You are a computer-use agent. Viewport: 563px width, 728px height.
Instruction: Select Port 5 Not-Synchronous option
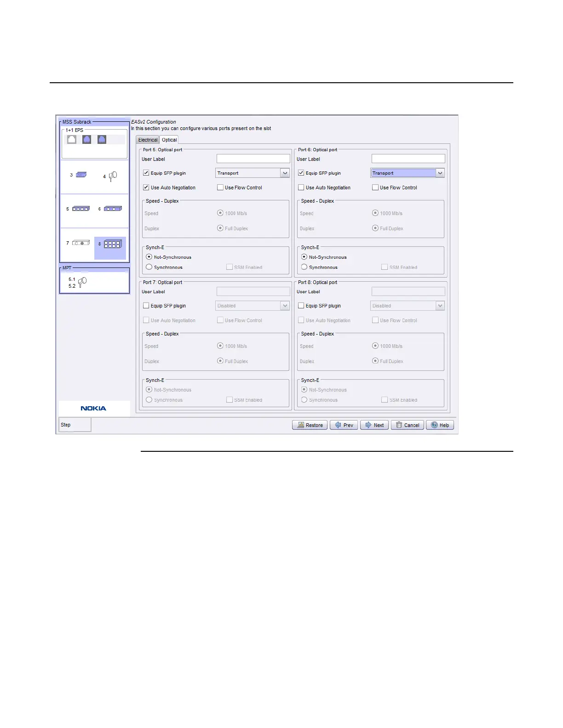click(x=149, y=257)
